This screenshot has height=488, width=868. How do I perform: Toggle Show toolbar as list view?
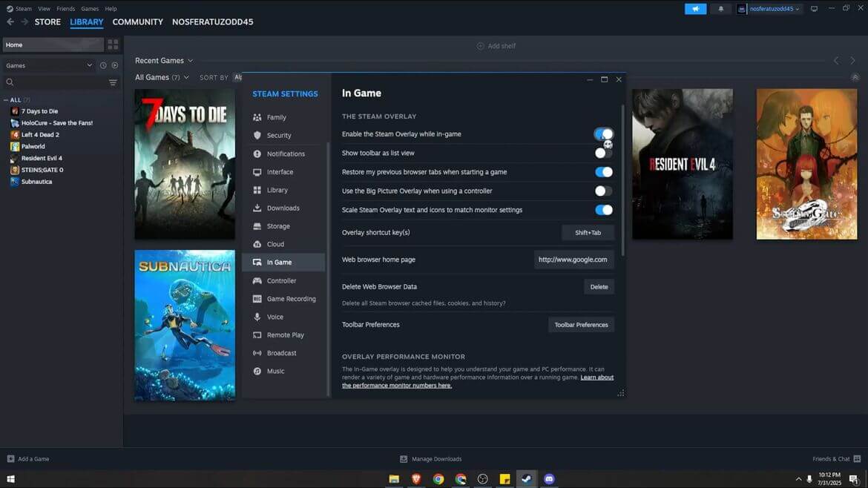[603, 154]
